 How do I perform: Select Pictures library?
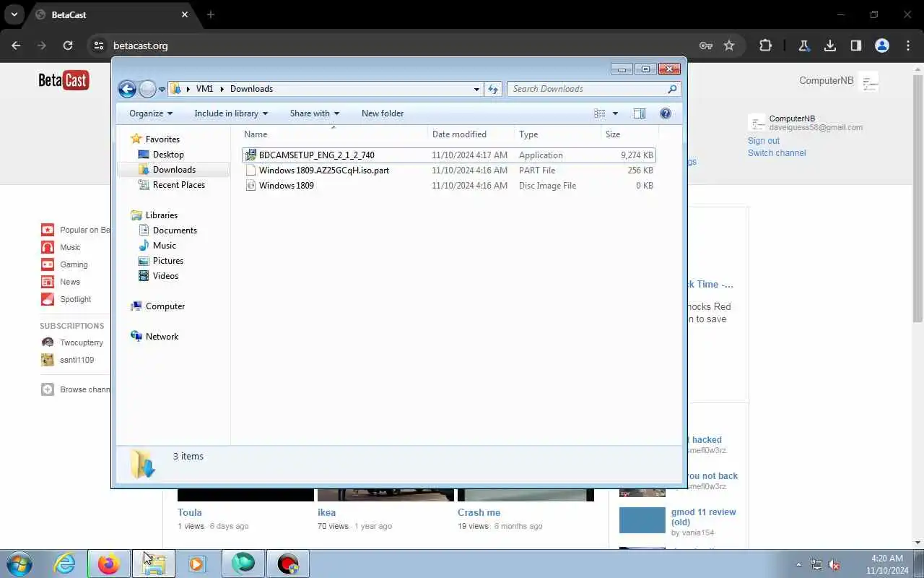pyautogui.click(x=167, y=261)
